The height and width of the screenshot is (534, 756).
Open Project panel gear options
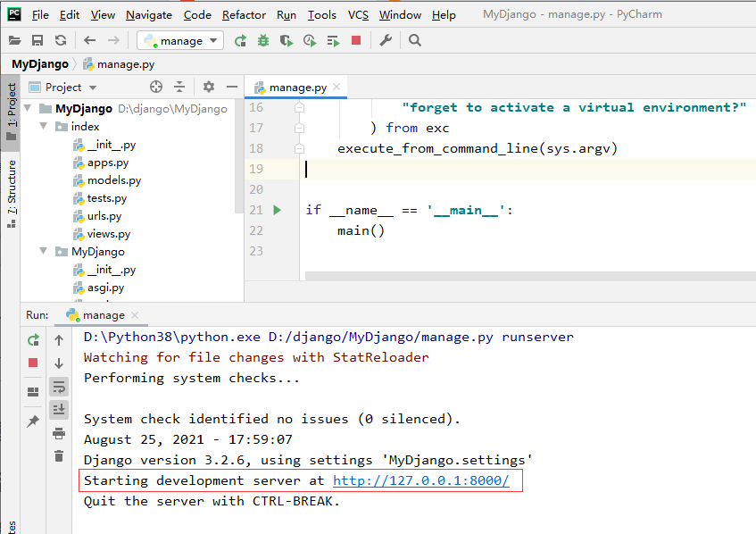pos(208,87)
